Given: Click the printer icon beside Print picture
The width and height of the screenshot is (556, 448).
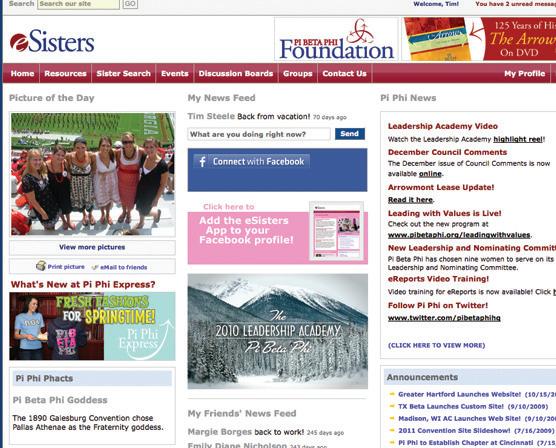Looking at the screenshot, I should pyautogui.click(x=41, y=266).
